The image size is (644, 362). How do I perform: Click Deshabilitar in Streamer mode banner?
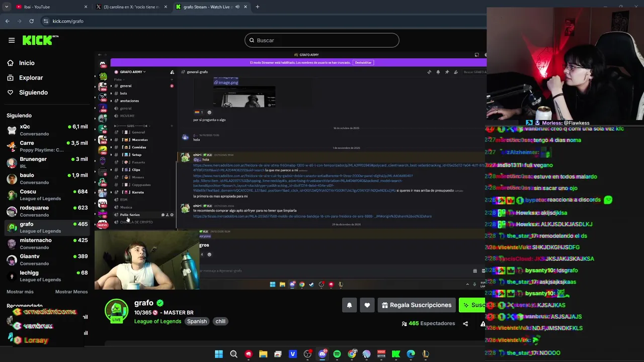pos(363,62)
